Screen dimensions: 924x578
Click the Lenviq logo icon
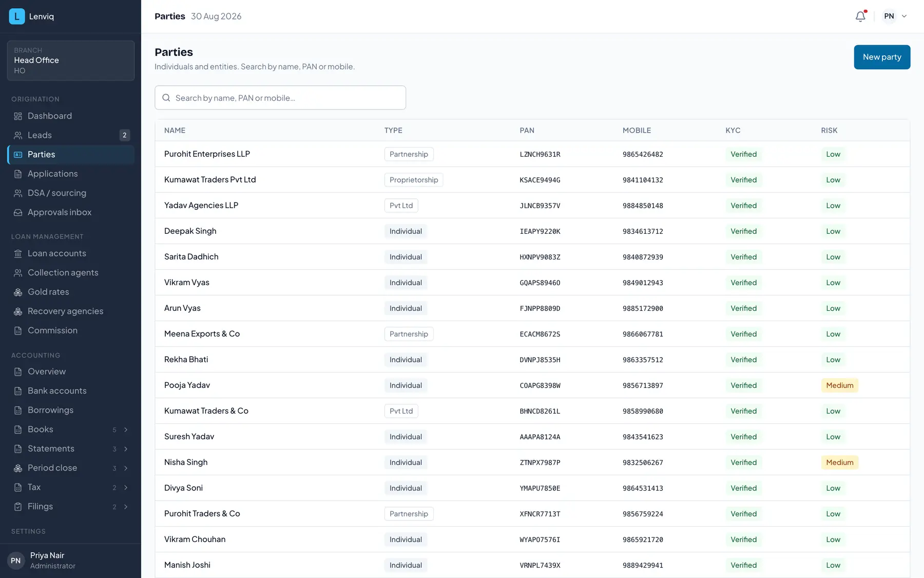(x=17, y=16)
